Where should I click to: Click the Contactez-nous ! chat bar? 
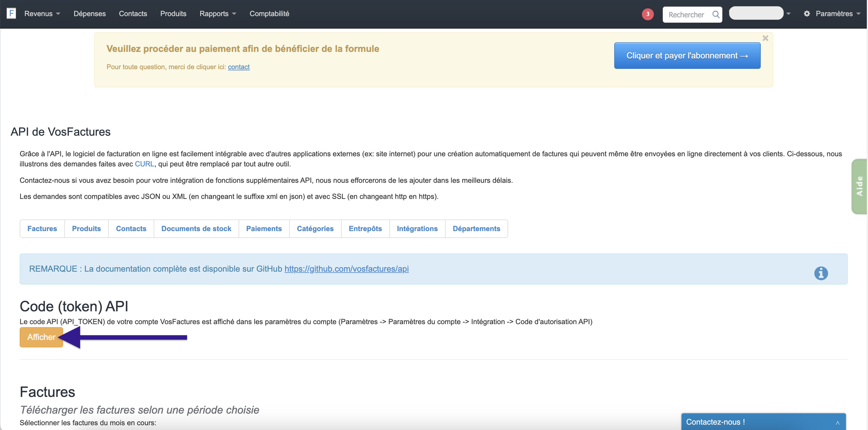point(763,422)
